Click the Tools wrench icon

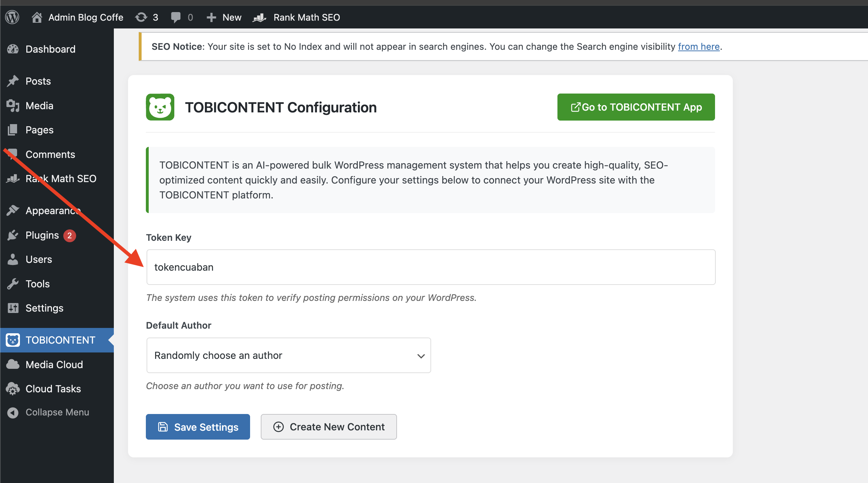tap(13, 284)
